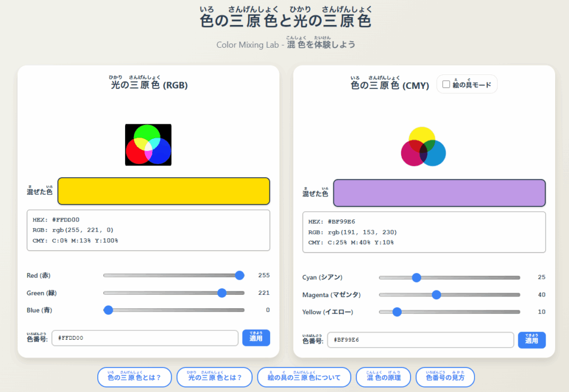Click the Green slider handle
Image resolution: width=569 pixels, height=392 pixels.
point(222,293)
